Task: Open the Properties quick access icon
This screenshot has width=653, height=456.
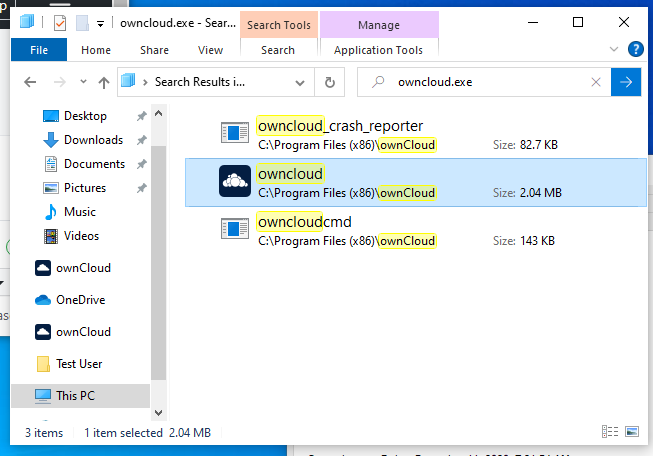Action: point(60,22)
